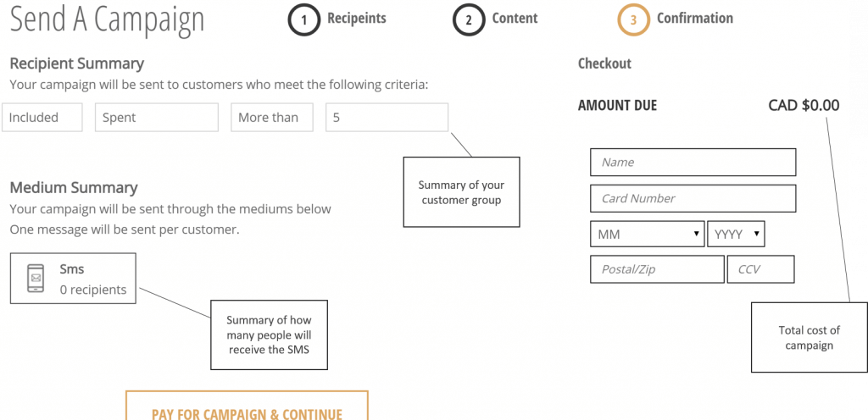This screenshot has width=868, height=420.
Task: Select the Included criteria box
Action: pos(42,117)
